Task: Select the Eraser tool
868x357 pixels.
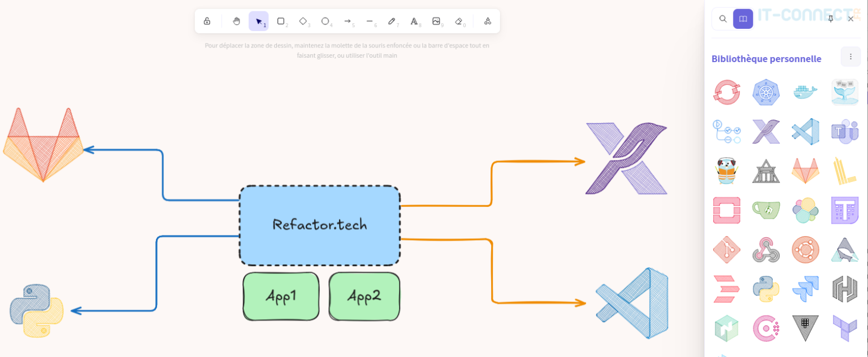Action: 458,20
